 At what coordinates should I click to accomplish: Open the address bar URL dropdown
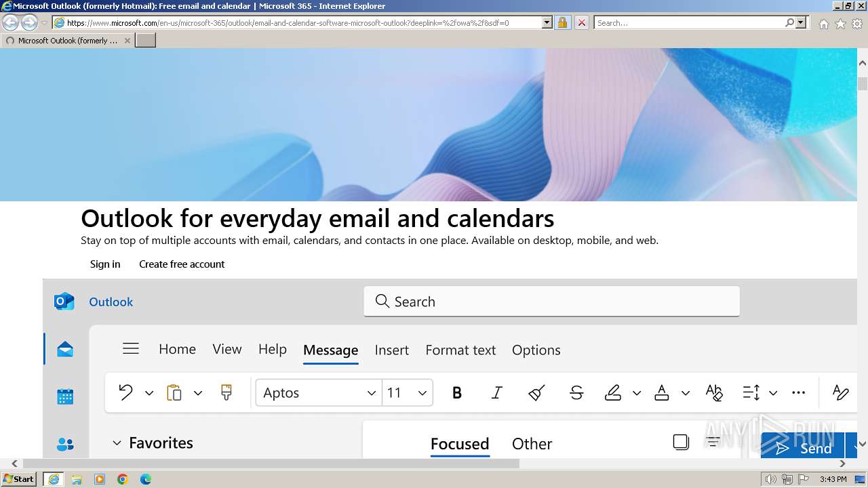tap(547, 22)
